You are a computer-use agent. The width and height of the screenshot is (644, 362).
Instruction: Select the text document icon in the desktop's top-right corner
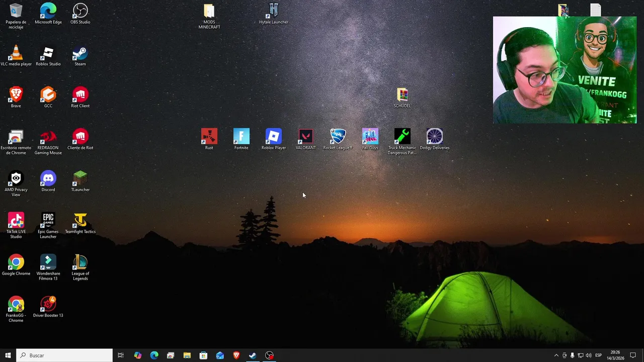(x=596, y=10)
